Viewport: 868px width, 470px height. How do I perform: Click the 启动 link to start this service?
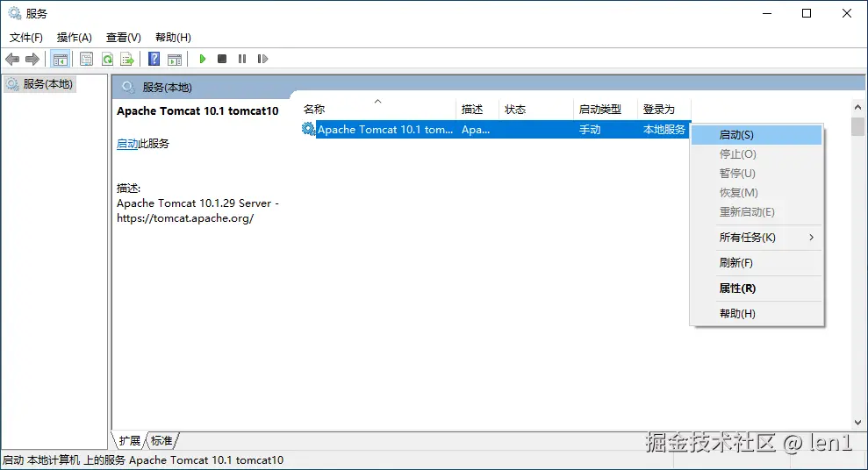point(127,144)
